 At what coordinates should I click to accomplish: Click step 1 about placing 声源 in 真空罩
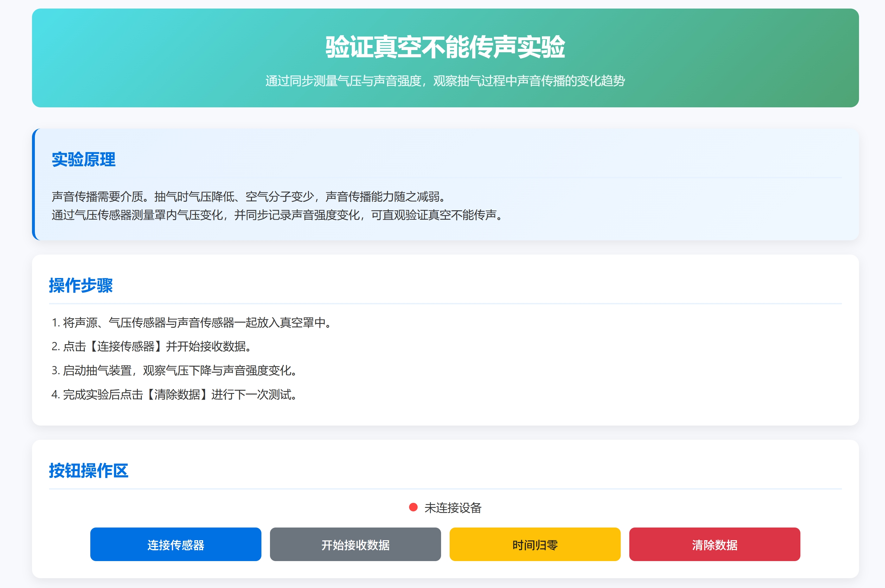191,323
